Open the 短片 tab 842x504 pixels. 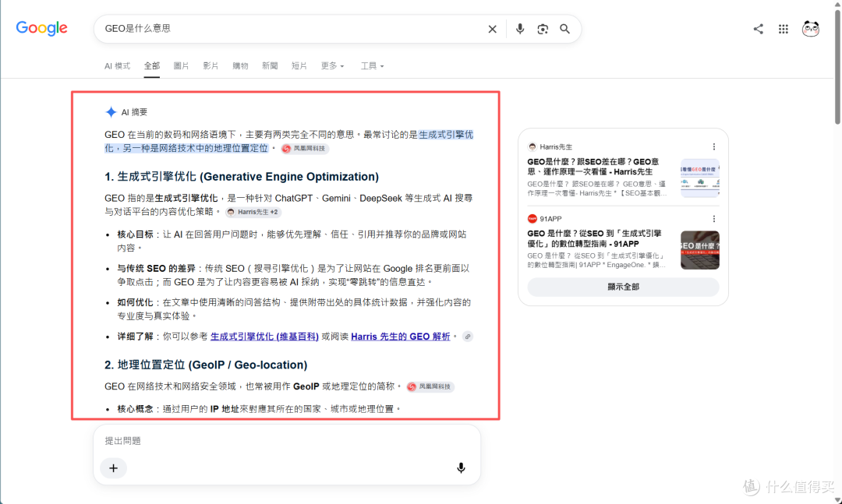coord(299,66)
